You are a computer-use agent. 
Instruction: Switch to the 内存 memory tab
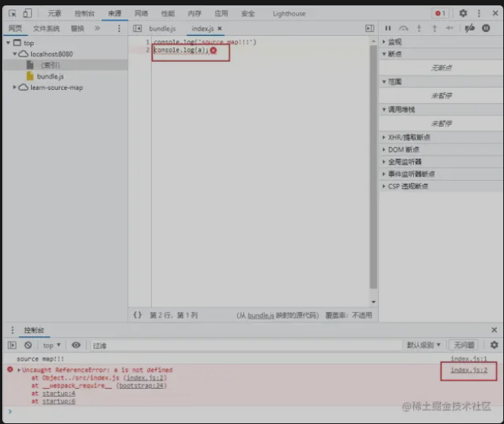[x=194, y=14]
